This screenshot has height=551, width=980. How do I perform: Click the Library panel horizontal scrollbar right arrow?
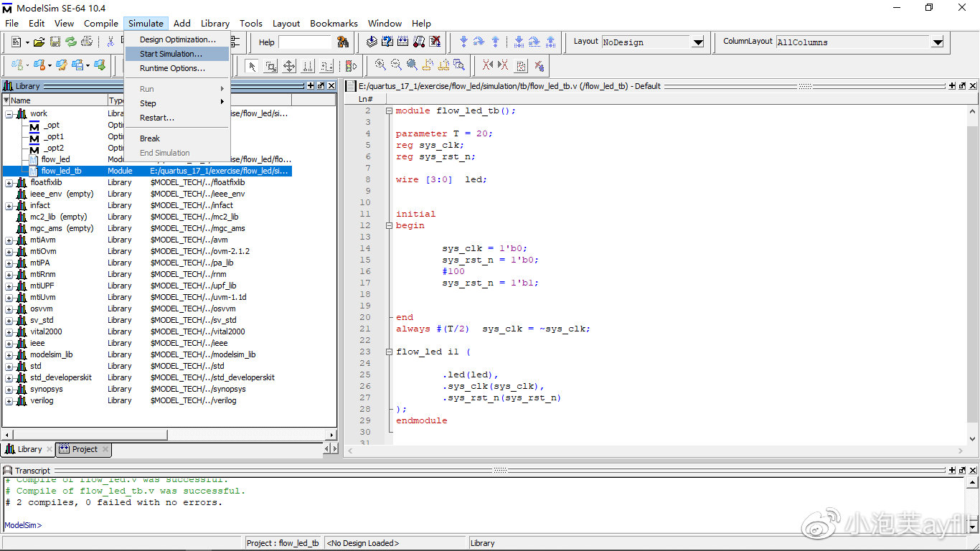pos(332,435)
